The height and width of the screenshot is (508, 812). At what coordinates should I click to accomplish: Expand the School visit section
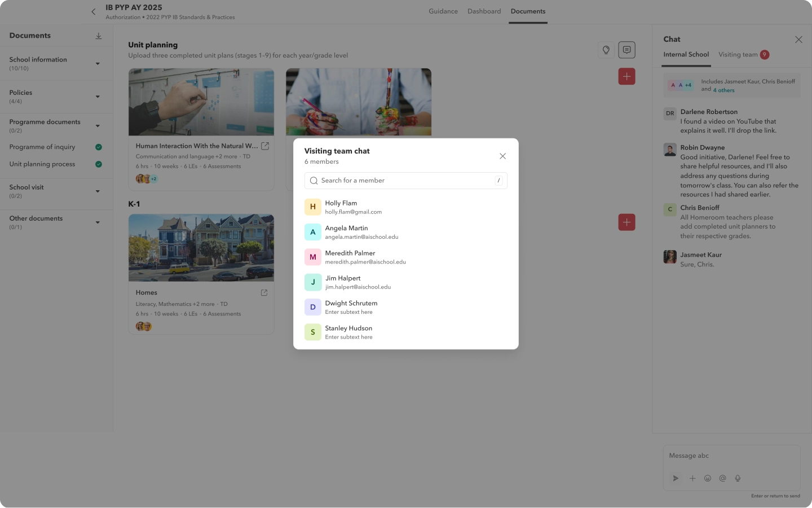pyautogui.click(x=98, y=191)
